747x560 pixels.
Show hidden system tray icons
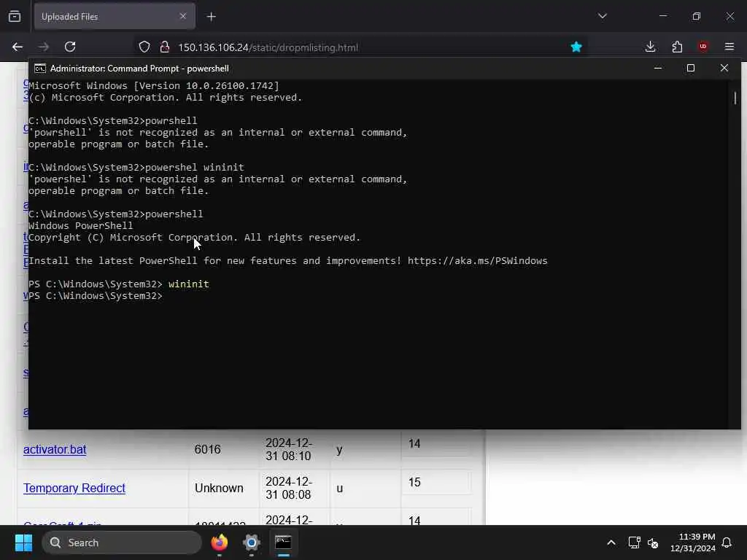click(x=611, y=542)
